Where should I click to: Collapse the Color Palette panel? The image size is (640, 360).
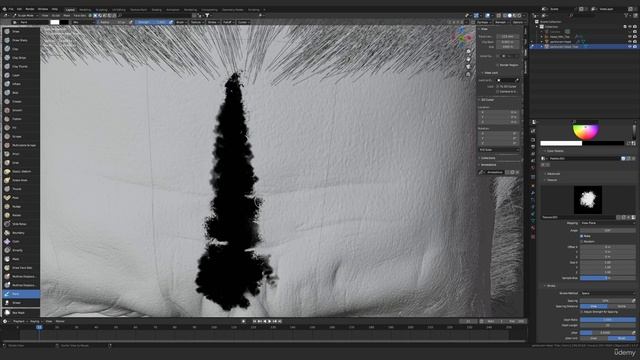(555, 151)
